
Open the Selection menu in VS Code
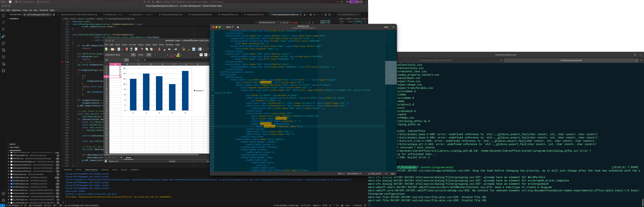[x=16, y=10]
